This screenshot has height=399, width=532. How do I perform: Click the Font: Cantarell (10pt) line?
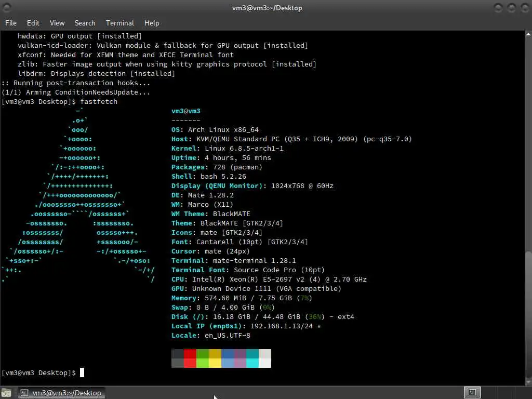point(240,242)
